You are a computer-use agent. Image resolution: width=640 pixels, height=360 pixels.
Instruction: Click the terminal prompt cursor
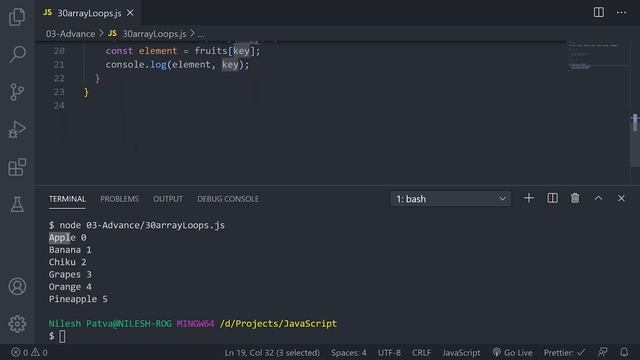coord(62,336)
